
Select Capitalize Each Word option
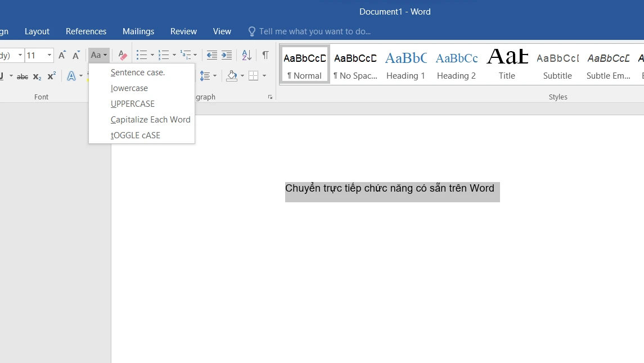pyautogui.click(x=150, y=119)
